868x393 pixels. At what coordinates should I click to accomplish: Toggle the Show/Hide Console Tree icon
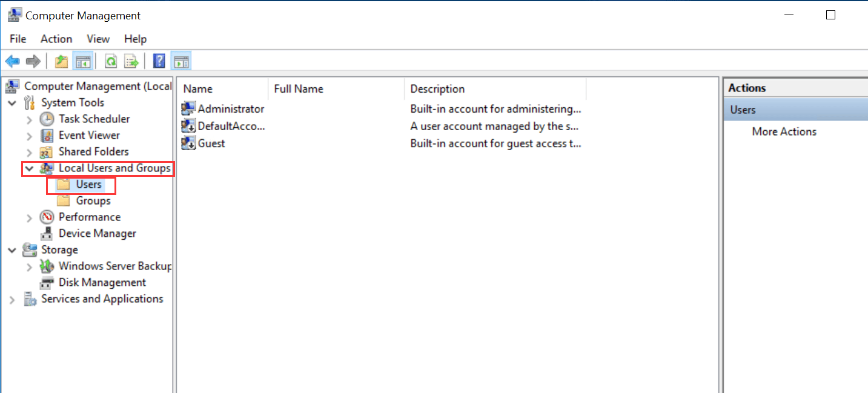click(83, 61)
